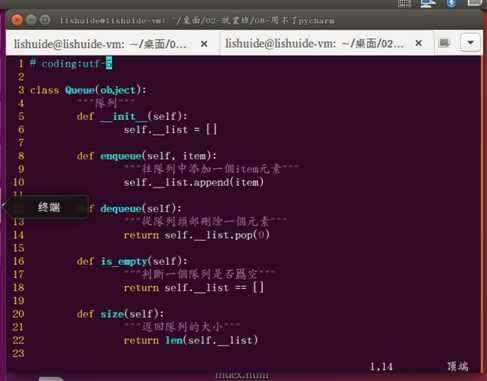The width and height of the screenshot is (487, 381).
Task: Open the terminal tab list dropdown arrow
Action: pyautogui.click(x=470, y=43)
